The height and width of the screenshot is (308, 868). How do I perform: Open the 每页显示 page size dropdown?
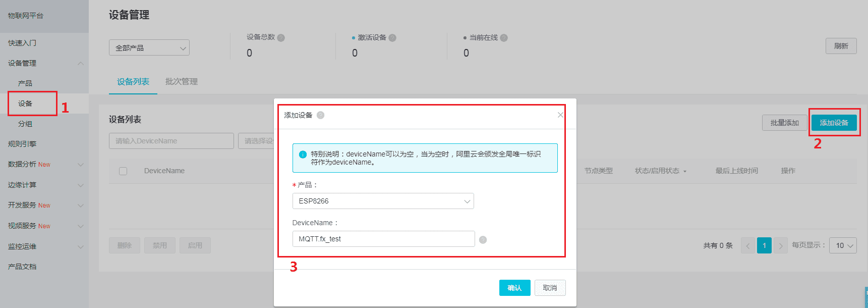[842, 245]
